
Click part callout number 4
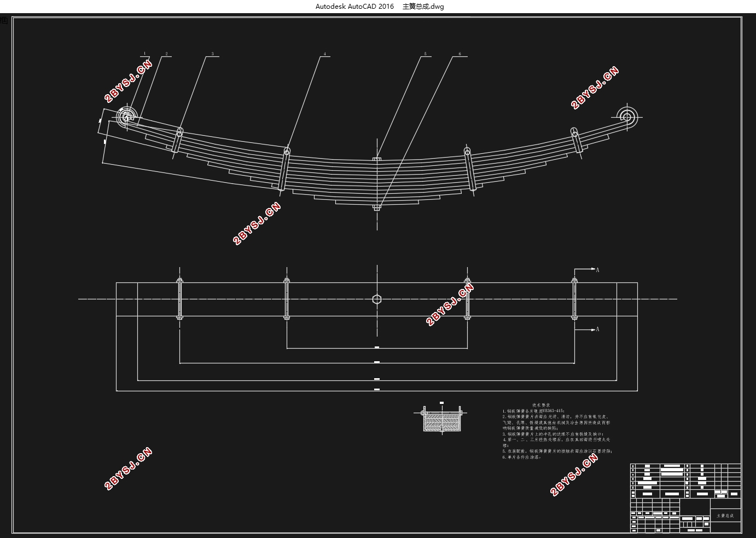[324, 54]
